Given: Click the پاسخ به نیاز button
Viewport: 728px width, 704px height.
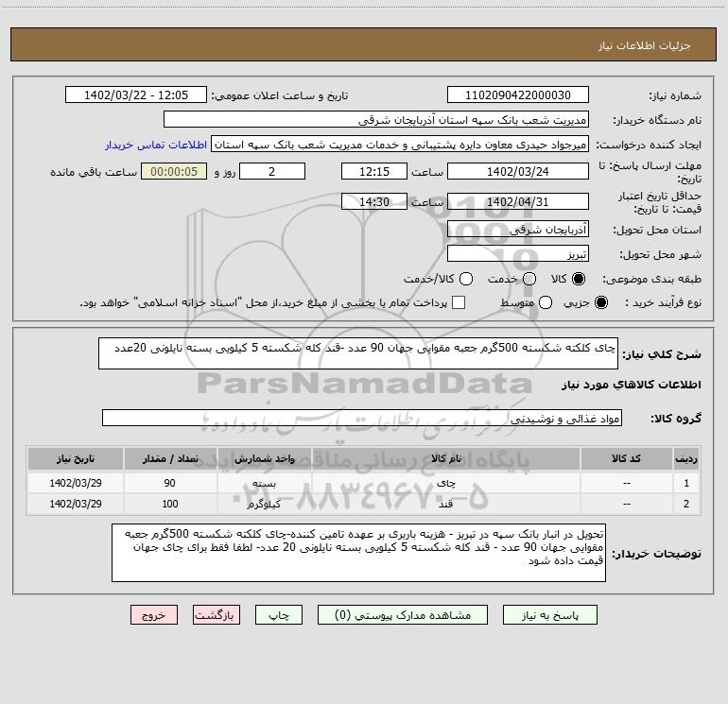Looking at the screenshot, I should 549,615.
